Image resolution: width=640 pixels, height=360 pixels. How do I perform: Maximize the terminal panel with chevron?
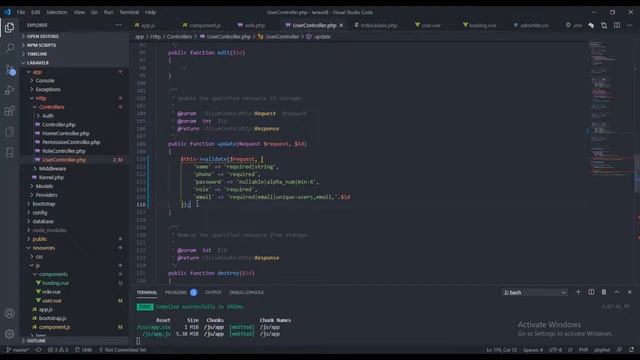point(617,292)
